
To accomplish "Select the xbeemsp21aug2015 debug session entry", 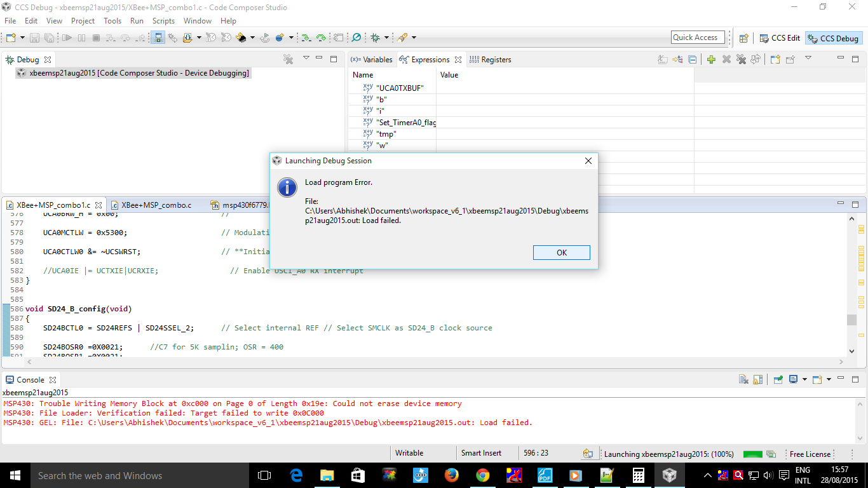I will 134,73.
